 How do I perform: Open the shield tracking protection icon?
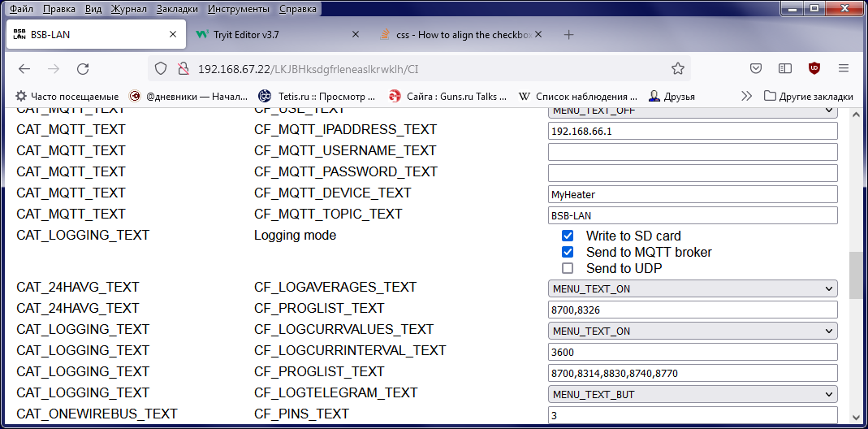[x=161, y=69]
